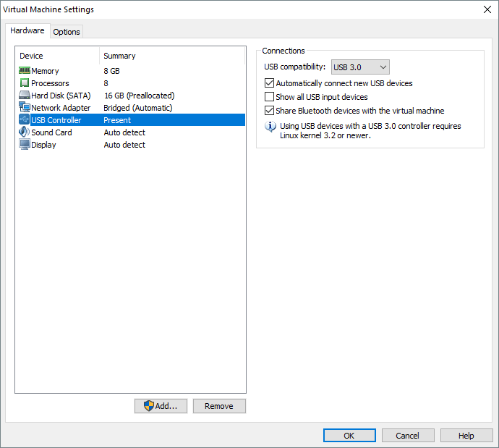This screenshot has width=499, height=448.
Task: Click the info icon beside USB note
Action: [x=270, y=127]
